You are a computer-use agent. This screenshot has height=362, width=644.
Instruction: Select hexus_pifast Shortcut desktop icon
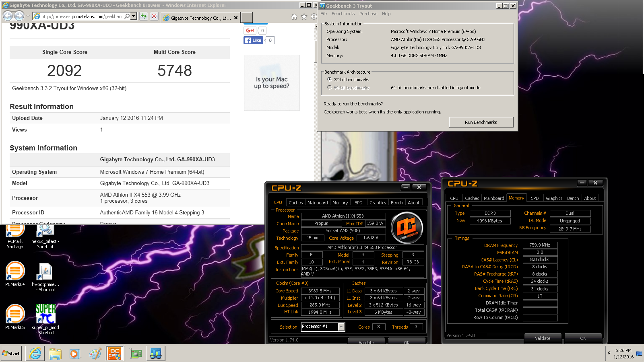pyautogui.click(x=45, y=237)
